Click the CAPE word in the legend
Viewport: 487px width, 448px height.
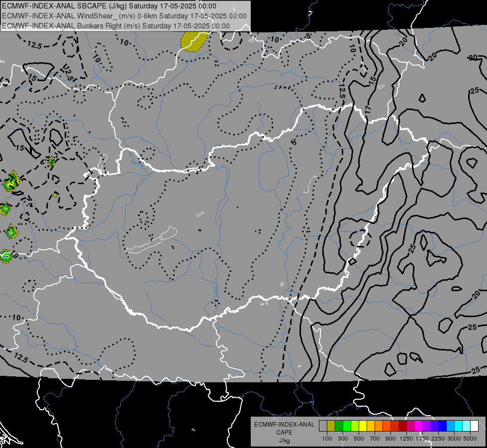[x=284, y=433]
